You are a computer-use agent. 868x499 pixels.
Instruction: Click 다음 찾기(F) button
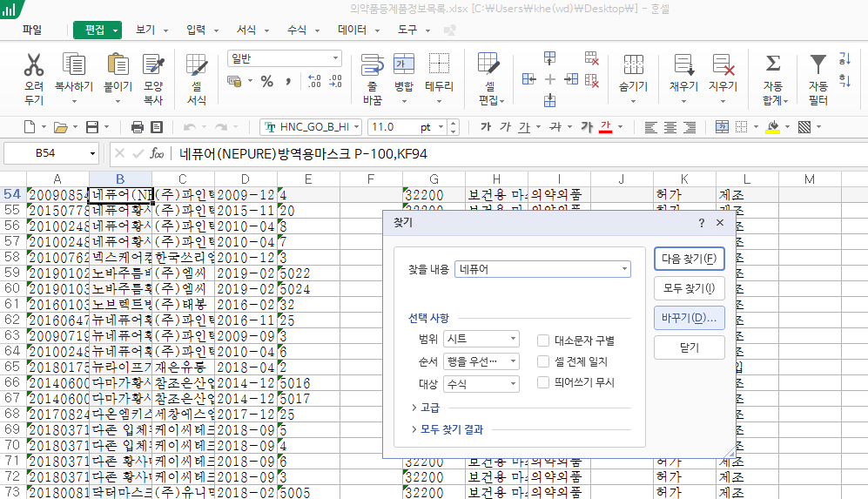(x=690, y=259)
